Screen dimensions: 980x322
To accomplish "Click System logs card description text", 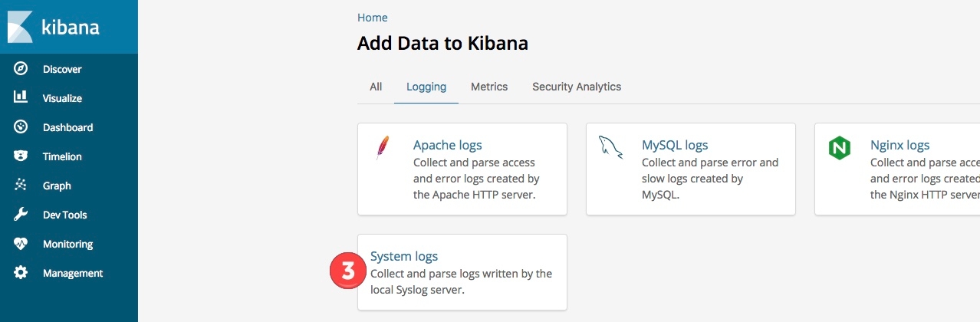I will 461,282.
